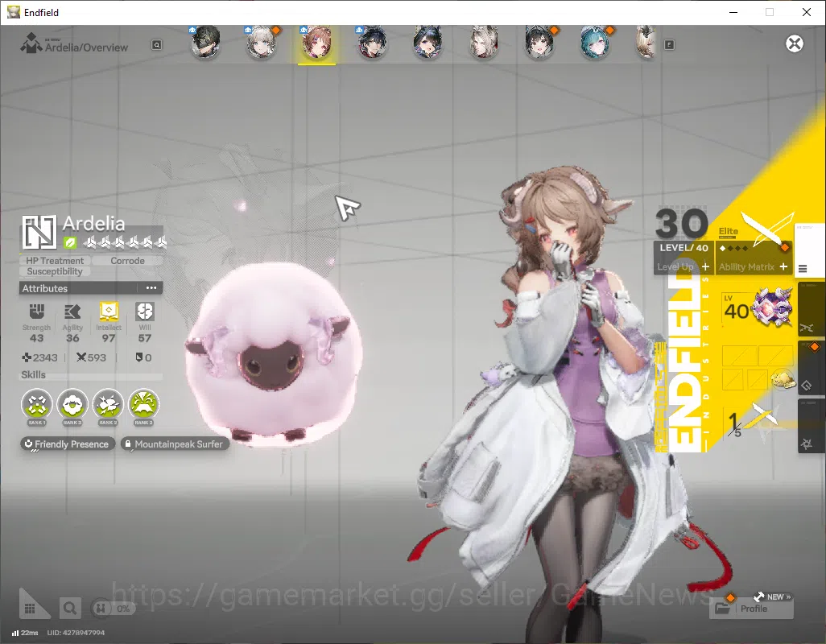This screenshot has height=644, width=826.
Task: Click the fourth empty equipment slot
Action: 757,378
